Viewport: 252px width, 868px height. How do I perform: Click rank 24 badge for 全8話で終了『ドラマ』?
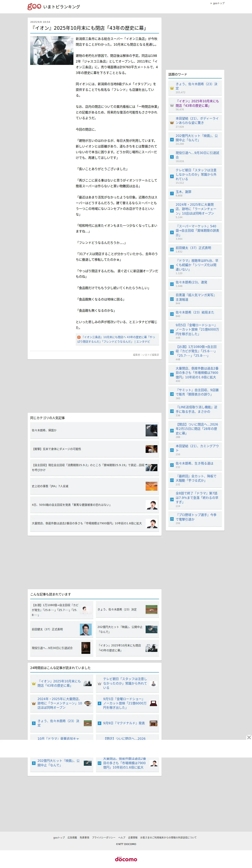[172, 499]
